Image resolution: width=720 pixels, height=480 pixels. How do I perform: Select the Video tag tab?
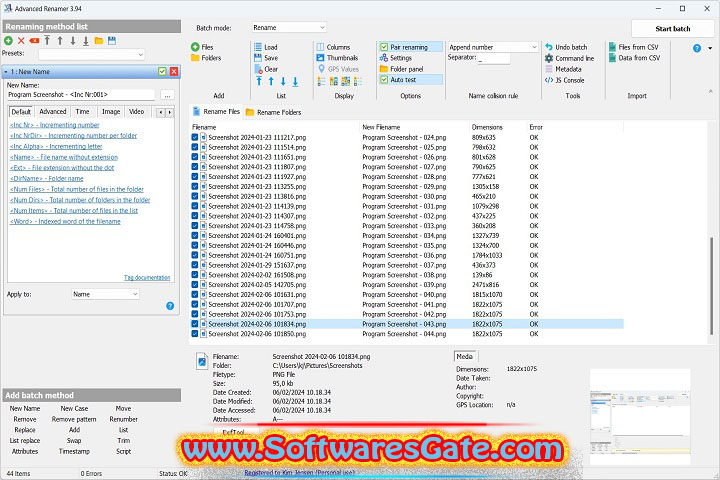[136, 112]
